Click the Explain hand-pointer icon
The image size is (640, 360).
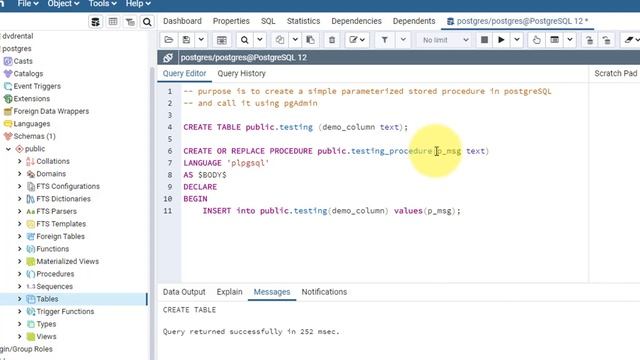click(537, 40)
